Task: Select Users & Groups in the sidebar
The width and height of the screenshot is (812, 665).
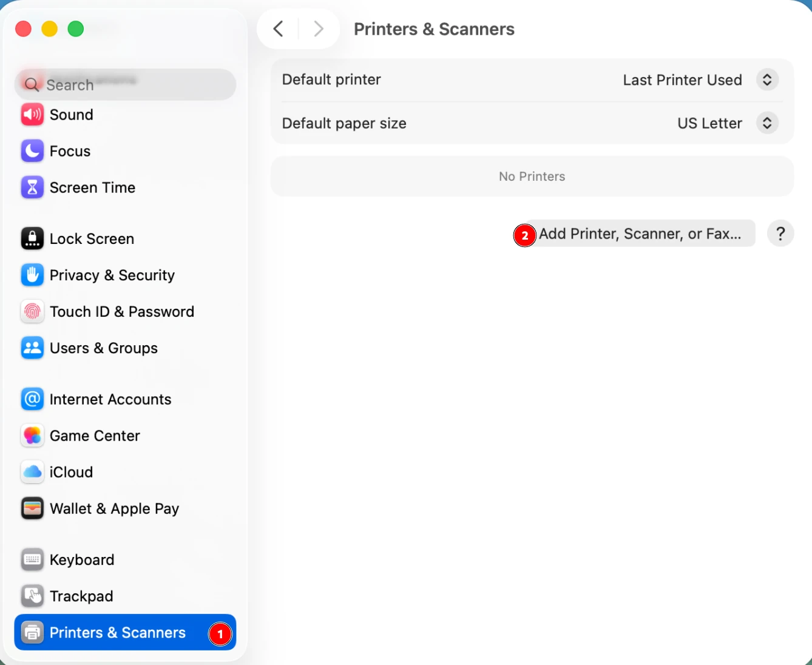Action: pos(104,348)
